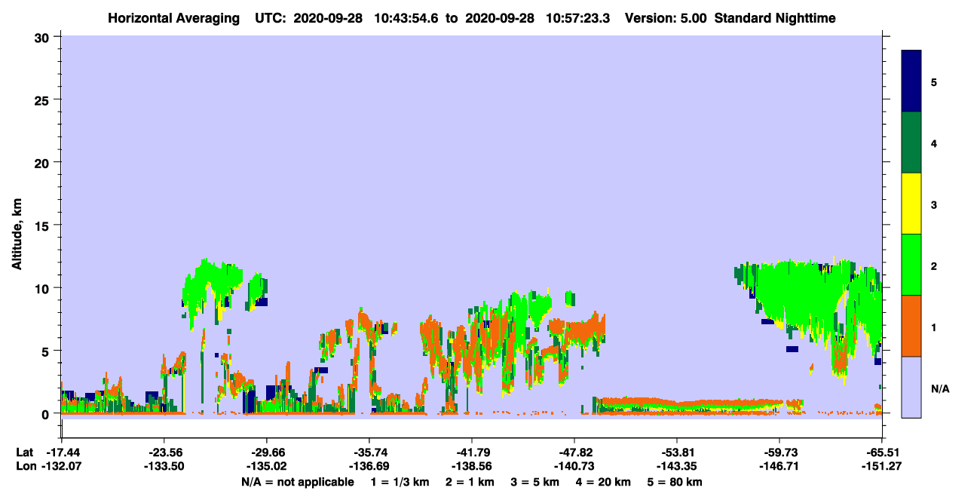Click the '4 = 20 km' legend entry

tap(604, 482)
